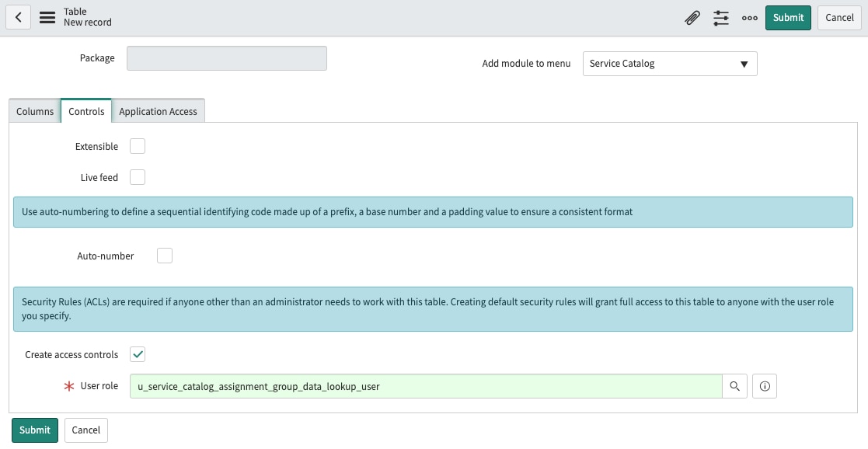Screen dimensions: 868x449
Task: Open the form context menu hamburger icon
Action: 47,17
